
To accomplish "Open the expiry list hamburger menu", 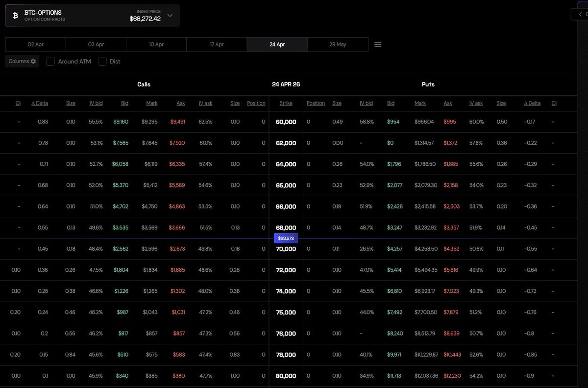I will (x=378, y=45).
